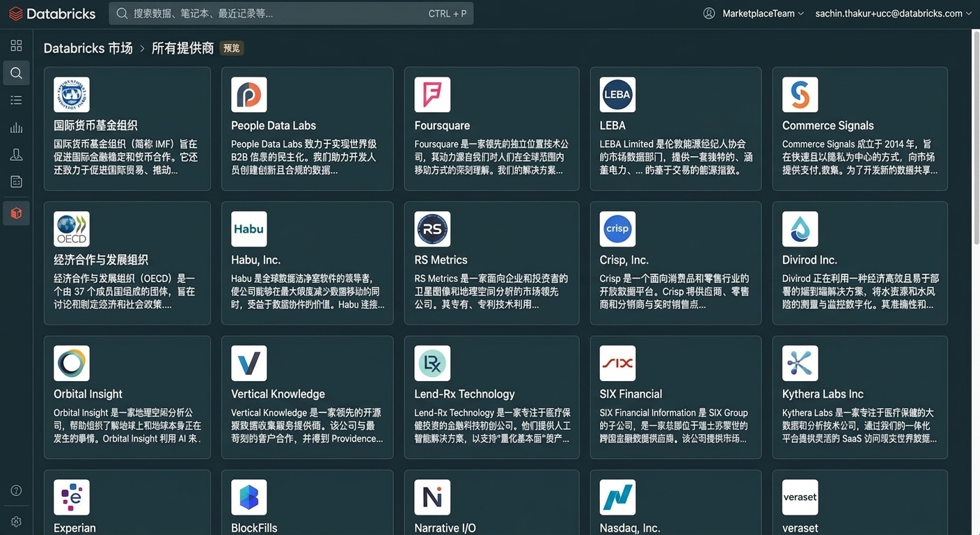Open the MarketplaceTeam workspace dropdown
The image size is (980, 535).
(763, 13)
